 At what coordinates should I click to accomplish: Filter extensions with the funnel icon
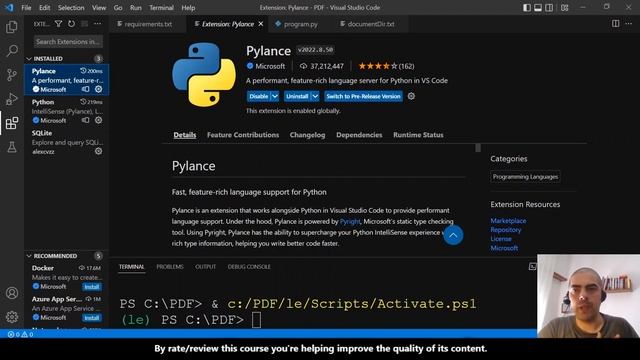(x=58, y=24)
